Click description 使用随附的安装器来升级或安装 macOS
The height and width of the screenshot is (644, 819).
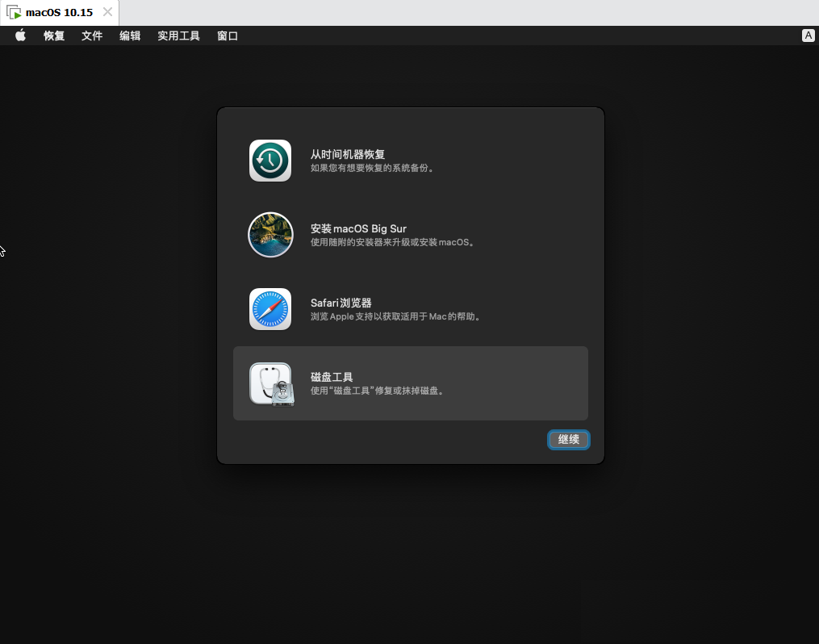[x=392, y=242]
